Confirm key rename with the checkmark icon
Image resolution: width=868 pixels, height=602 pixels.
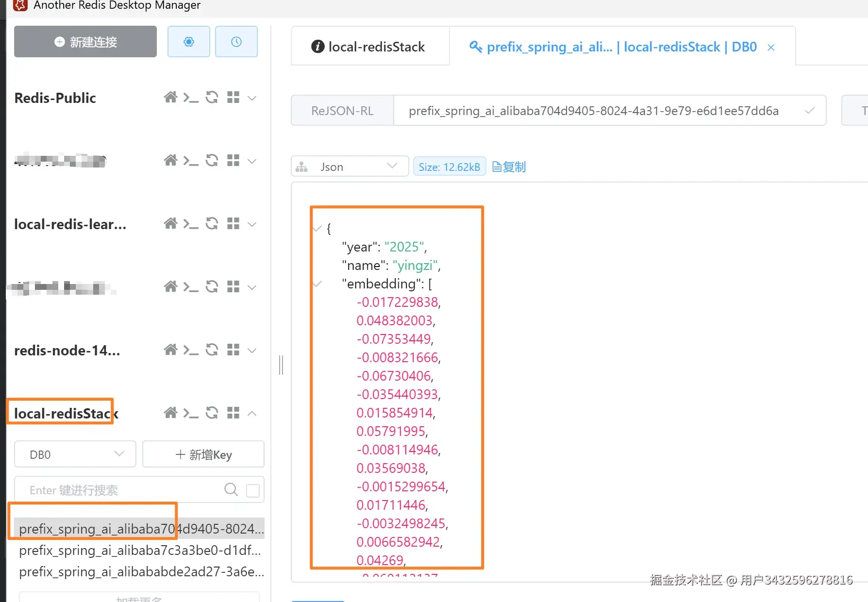(809, 111)
